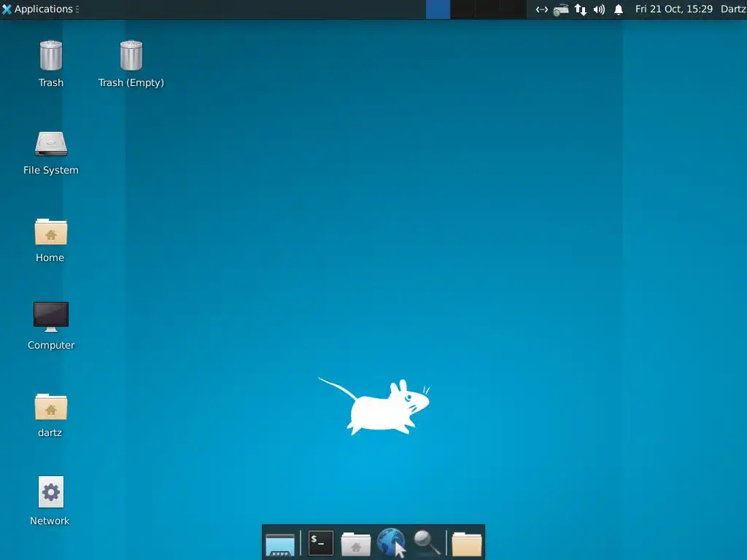Screen dimensions: 747x560
Task: Switch to the active blue workspace in the pager
Action: click(x=438, y=9)
